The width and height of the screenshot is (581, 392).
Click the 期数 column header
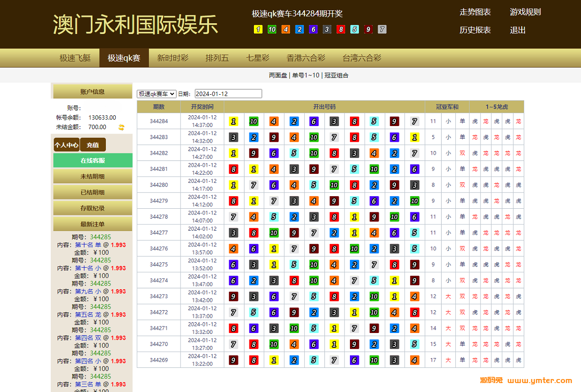159,107
